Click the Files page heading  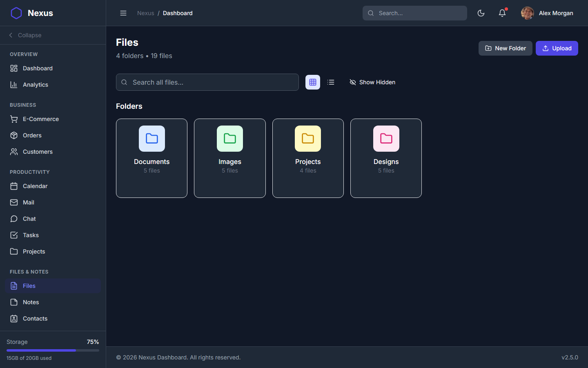[x=127, y=43]
